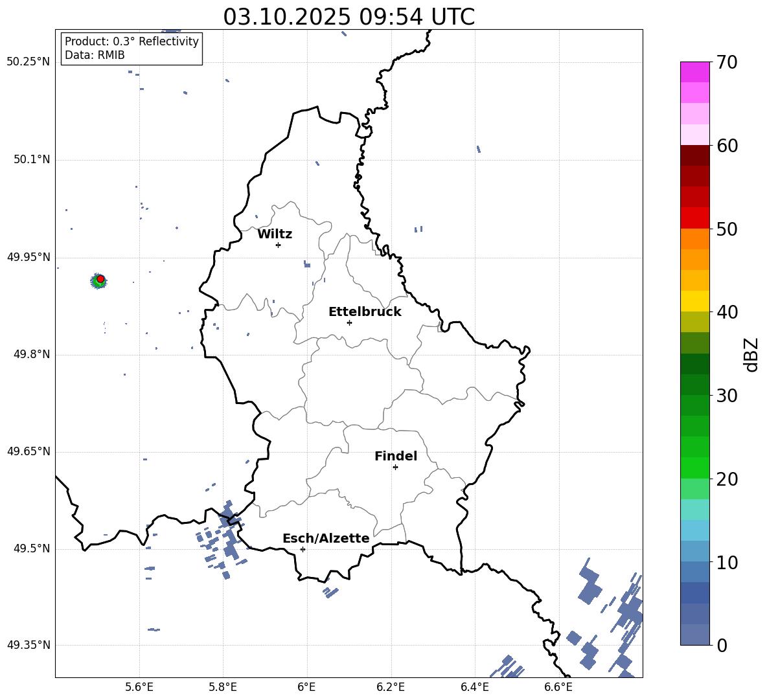Image resolution: width=767 pixels, height=700 pixels.
Task: Click the 6.4°E longitude label
Action: tap(474, 687)
